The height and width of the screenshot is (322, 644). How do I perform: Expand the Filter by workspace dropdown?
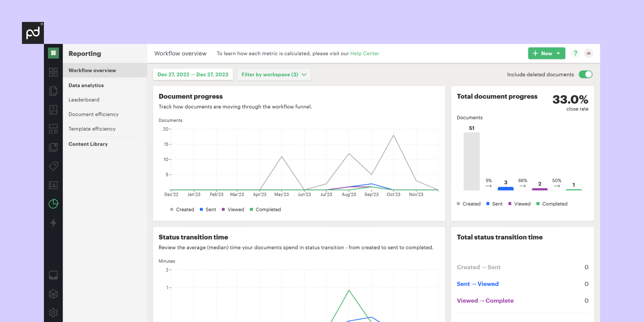(x=274, y=75)
